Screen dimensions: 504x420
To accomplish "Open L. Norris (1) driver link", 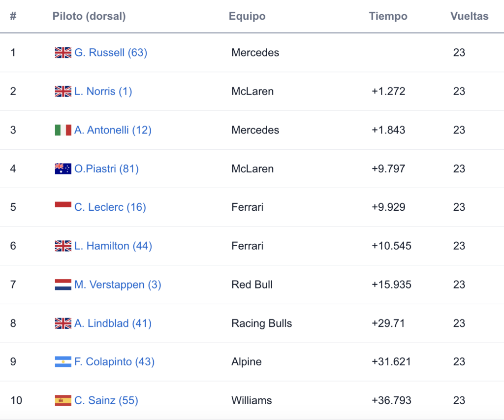I will [x=103, y=91].
